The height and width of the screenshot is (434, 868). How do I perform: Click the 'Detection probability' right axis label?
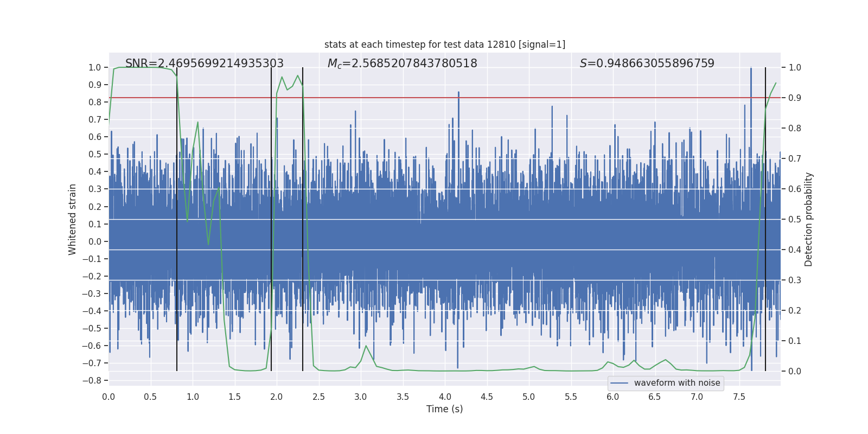(808, 219)
